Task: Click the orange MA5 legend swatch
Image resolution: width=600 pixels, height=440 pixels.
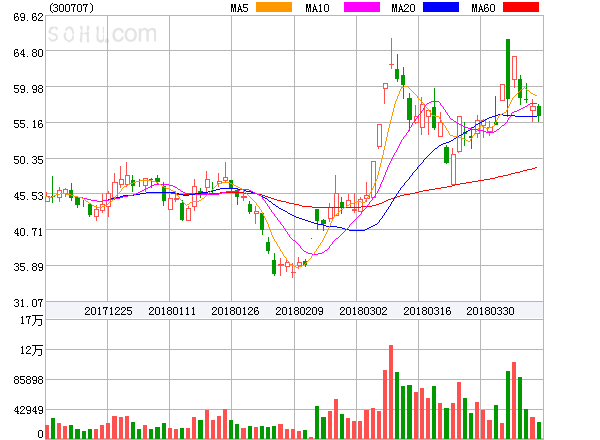Action: click(274, 7)
